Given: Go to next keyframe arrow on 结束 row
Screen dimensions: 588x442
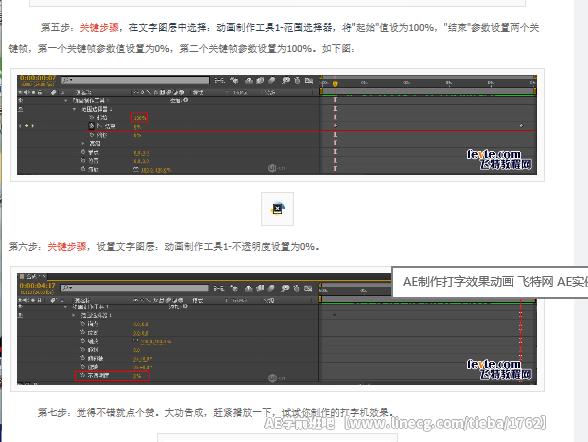Looking at the screenshot, I should [33, 126].
